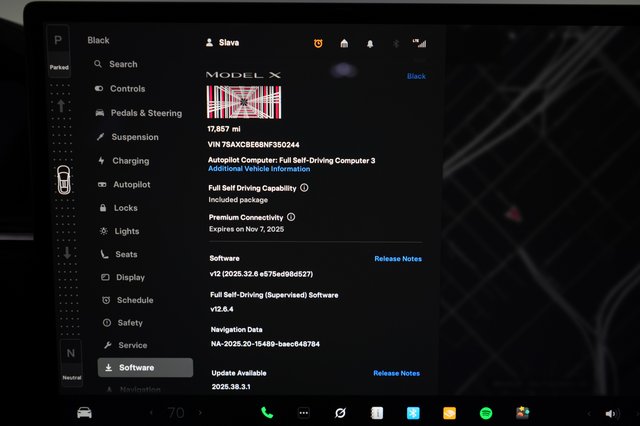This screenshot has width=640, height=426.
Task: Open the Lights menu
Action: coord(120,231)
